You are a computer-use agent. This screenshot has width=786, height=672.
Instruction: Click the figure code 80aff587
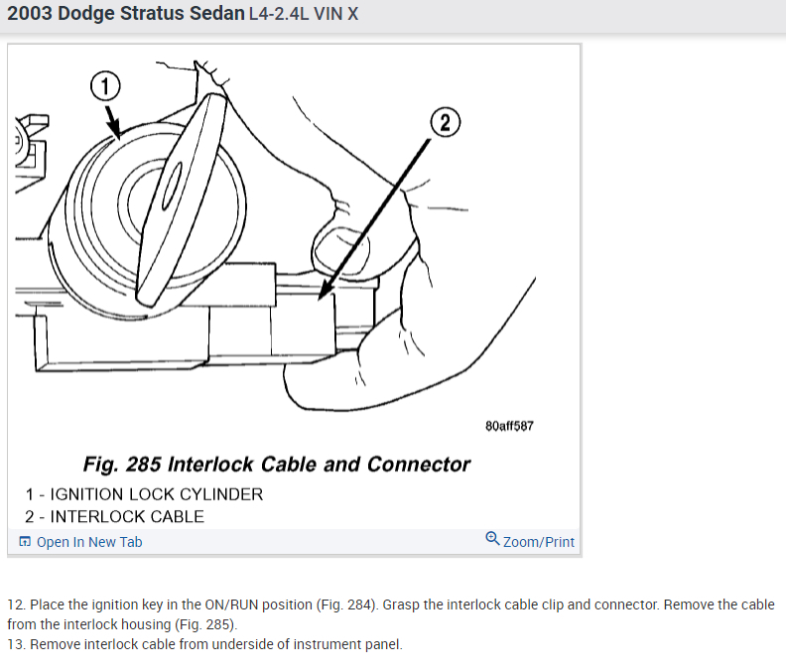(x=509, y=426)
